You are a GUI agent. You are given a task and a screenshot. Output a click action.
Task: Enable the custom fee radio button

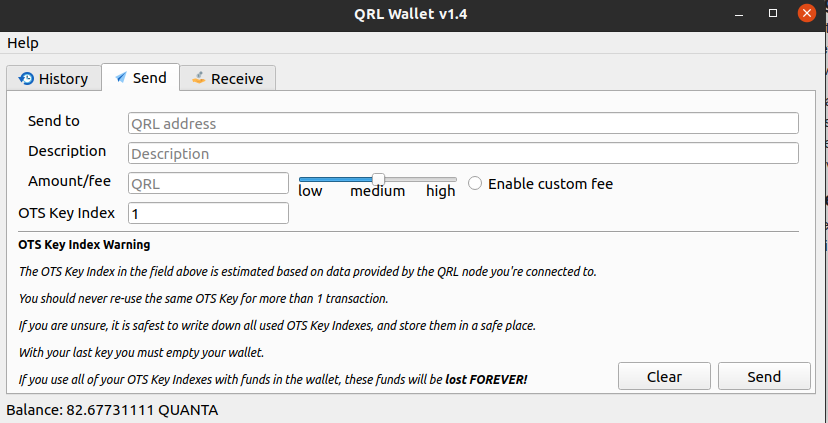[x=475, y=183]
